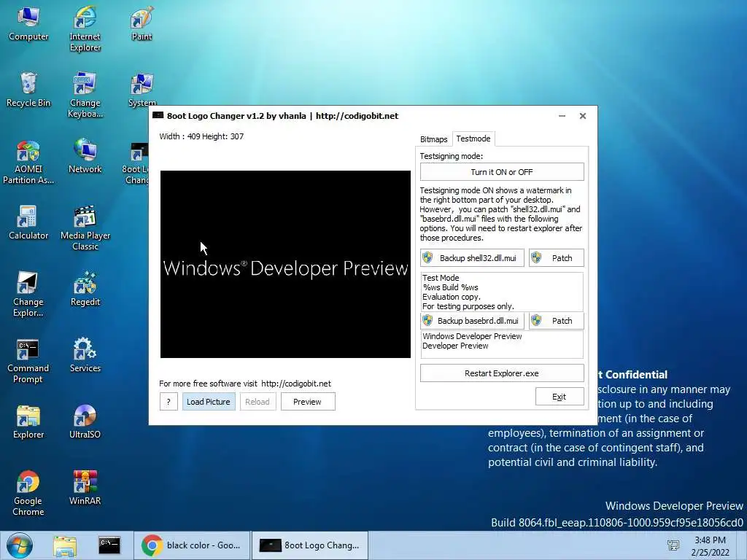Click 'Width : 409 Height: 307' text
Image resolution: width=747 pixels, height=560 pixels.
coord(201,136)
